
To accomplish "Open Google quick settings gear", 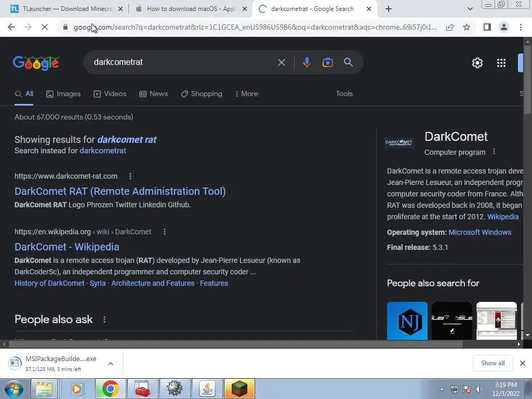I will 477,63.
